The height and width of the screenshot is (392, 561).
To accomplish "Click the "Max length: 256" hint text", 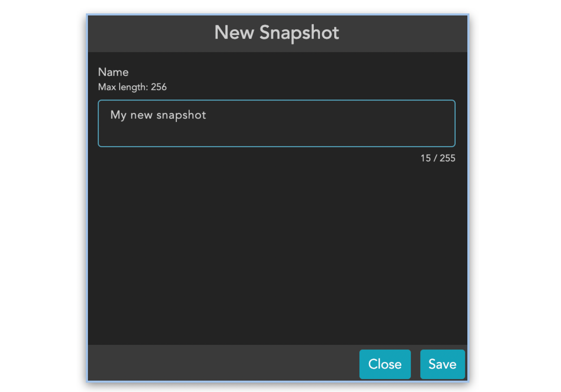I will [132, 87].
